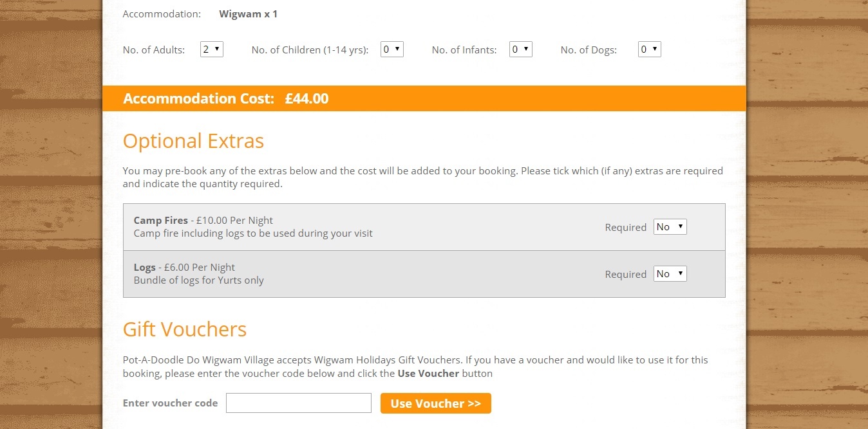868x429 pixels.
Task: Open the No. of Children dropdown
Action: tap(392, 50)
